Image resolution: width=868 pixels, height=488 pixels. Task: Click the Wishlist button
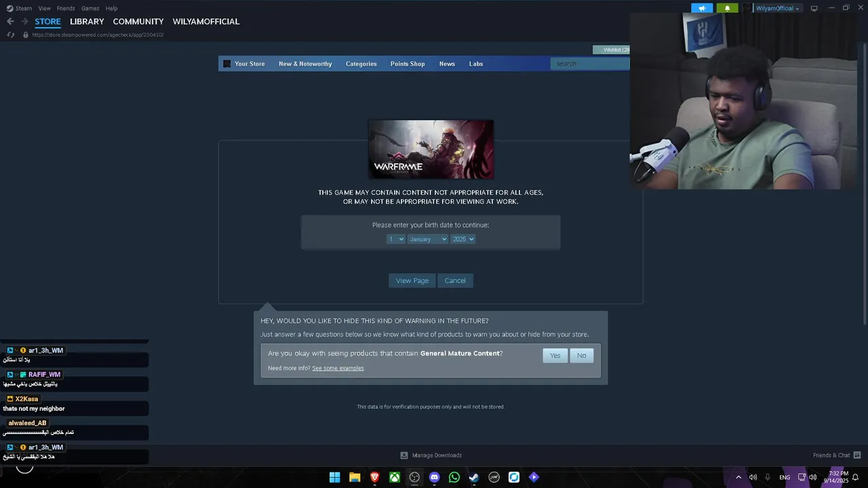click(x=612, y=49)
